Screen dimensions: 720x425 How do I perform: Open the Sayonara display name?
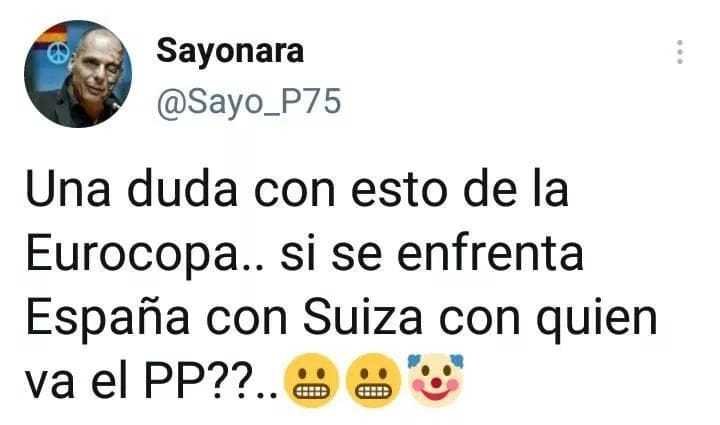(x=230, y=51)
